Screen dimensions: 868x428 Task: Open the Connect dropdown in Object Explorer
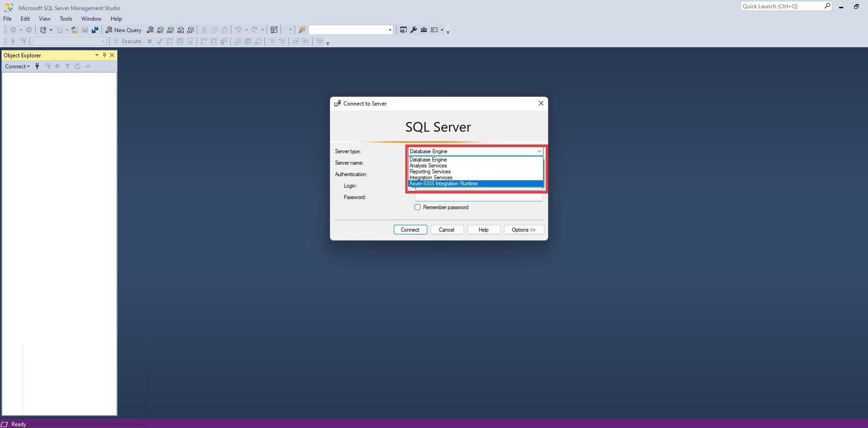point(17,66)
